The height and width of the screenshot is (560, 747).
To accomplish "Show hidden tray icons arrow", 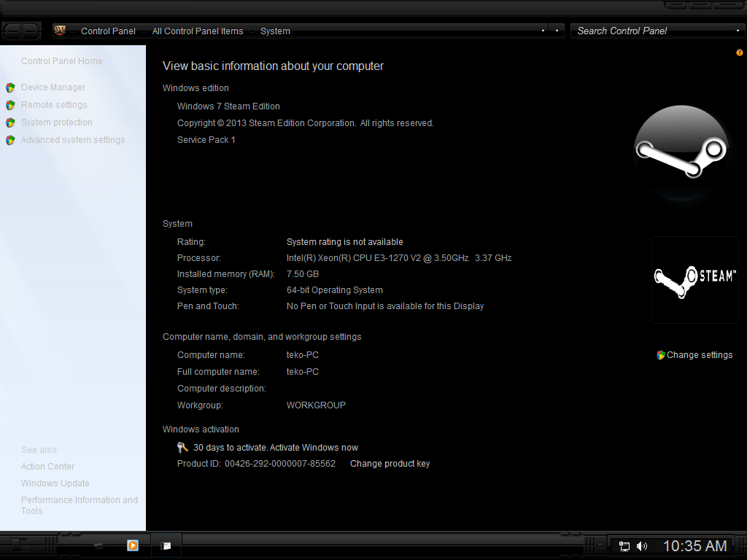I will coord(601,545).
